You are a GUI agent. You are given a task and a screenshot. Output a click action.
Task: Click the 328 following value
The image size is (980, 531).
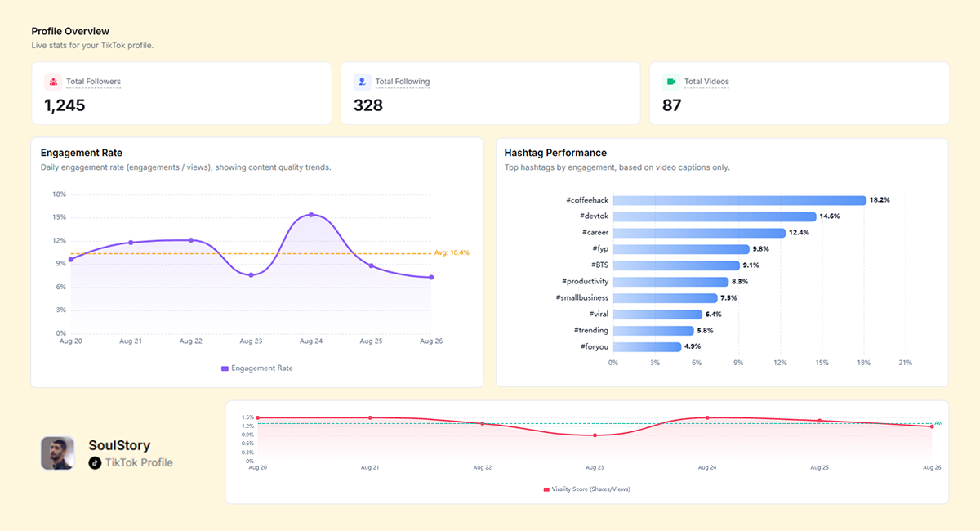pyautogui.click(x=368, y=105)
